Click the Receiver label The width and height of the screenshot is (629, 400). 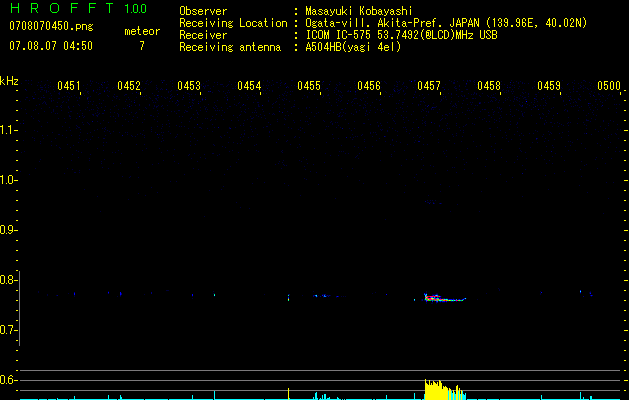[x=203, y=35]
